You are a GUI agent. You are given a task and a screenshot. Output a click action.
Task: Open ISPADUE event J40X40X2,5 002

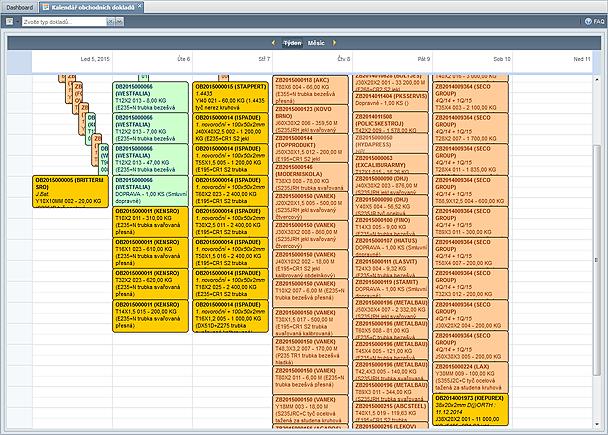230,128
